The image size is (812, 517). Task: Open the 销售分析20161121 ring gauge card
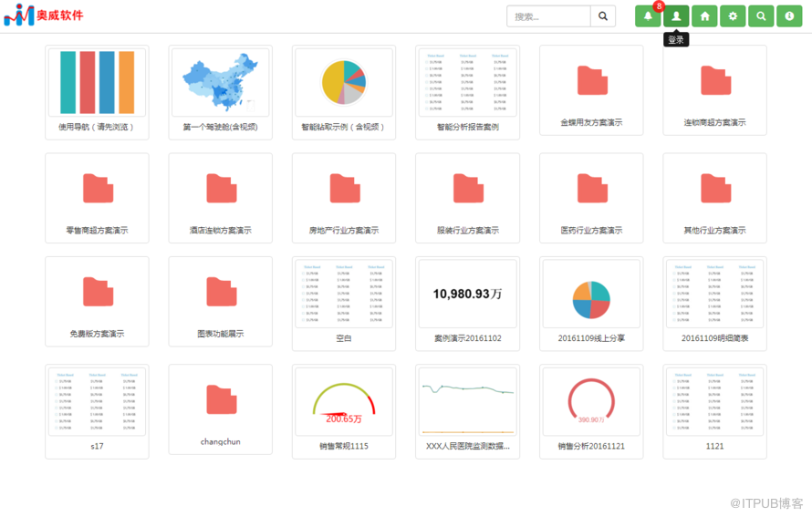(x=591, y=411)
